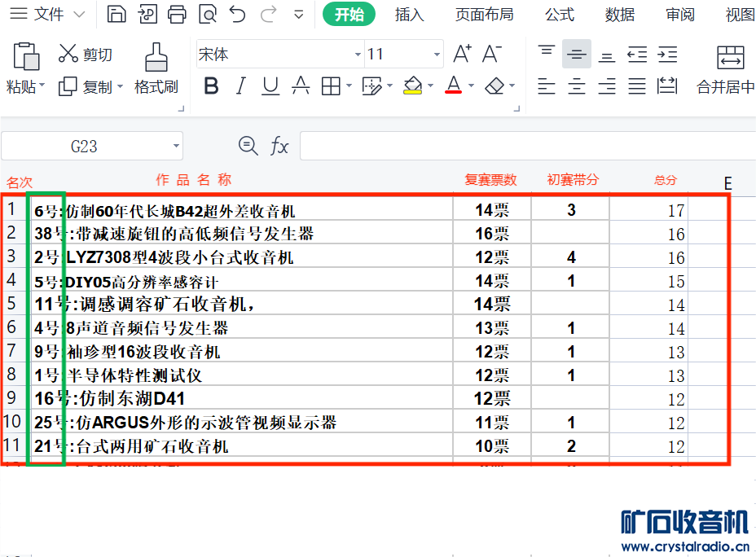Switch to the 插入 (Insert) tab
This screenshot has height=557, width=756.
pyautogui.click(x=409, y=15)
